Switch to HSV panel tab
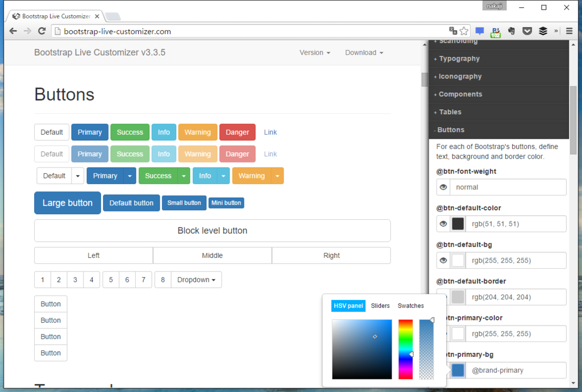The image size is (582, 392). click(x=348, y=306)
